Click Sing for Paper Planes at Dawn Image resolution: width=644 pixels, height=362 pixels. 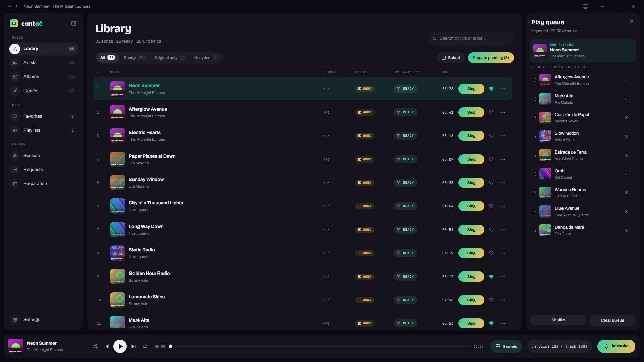click(x=471, y=159)
